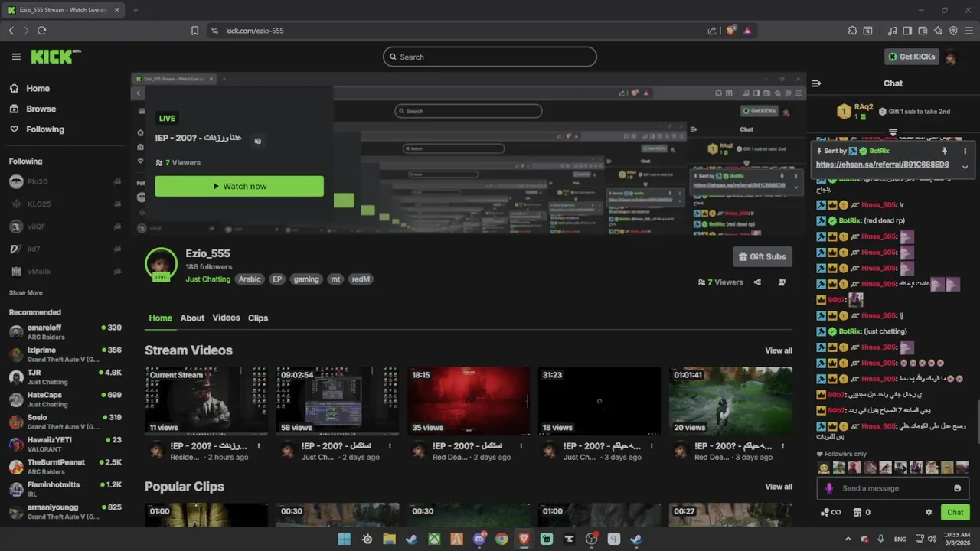Toggle notifications for KLO25 in Following

pos(117,204)
